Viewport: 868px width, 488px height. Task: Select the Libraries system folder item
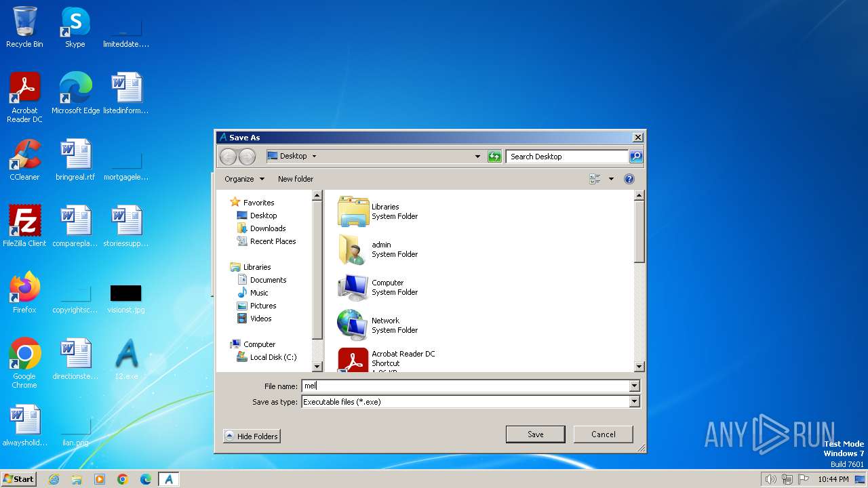[378, 211]
